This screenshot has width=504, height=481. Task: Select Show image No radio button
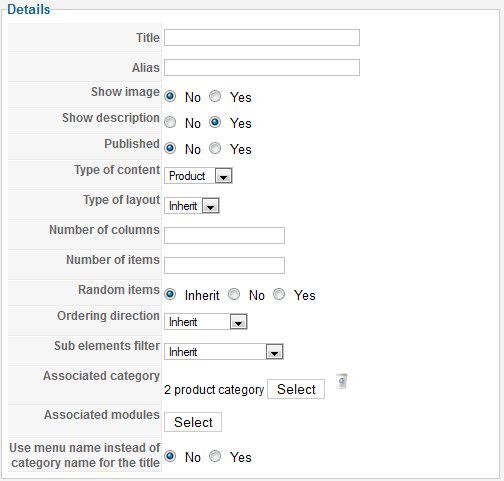tap(170, 96)
